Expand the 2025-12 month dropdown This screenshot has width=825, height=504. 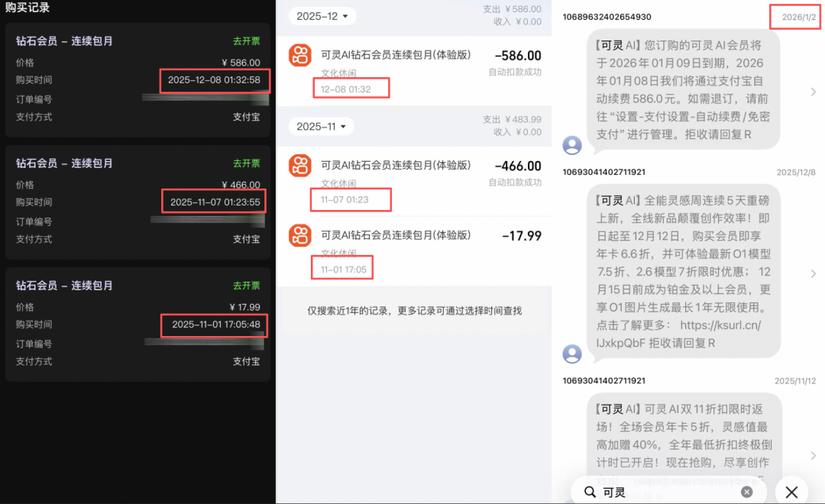click(x=322, y=16)
